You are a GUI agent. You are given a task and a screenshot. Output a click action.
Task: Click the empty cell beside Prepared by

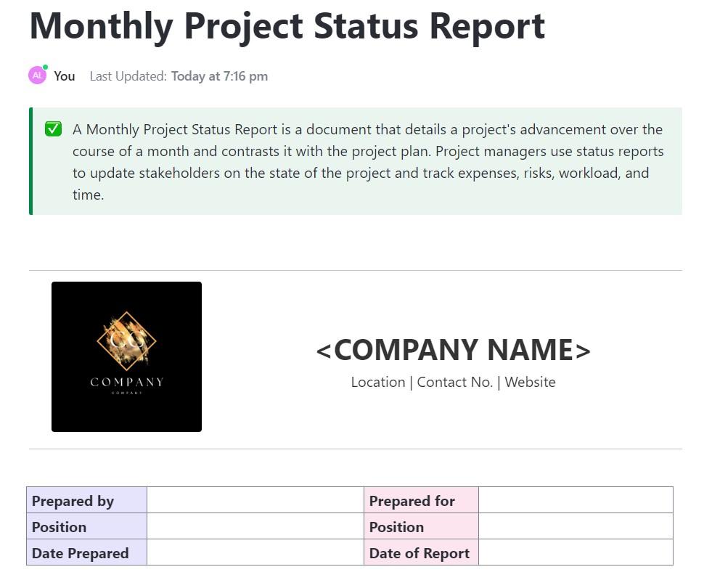(x=255, y=501)
